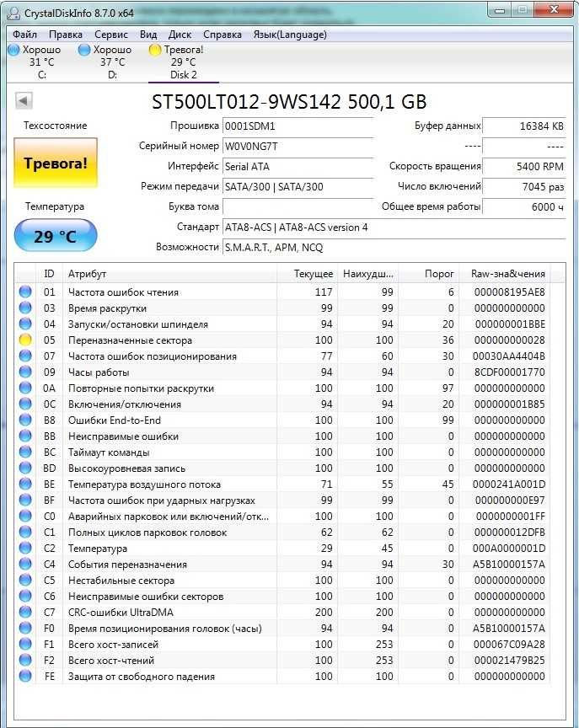Click the empty Буква тома field
Screen dimensions: 579x728
(298, 206)
